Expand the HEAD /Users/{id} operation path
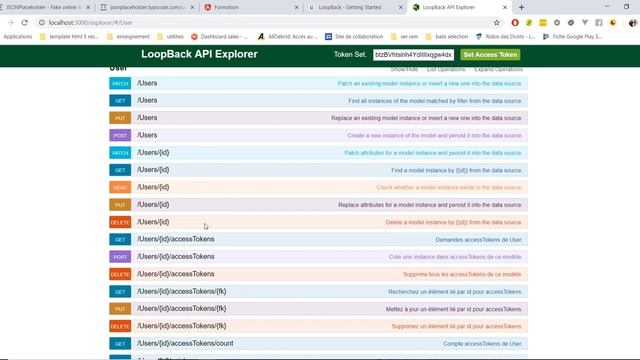This screenshot has width=640, height=360. tap(153, 187)
